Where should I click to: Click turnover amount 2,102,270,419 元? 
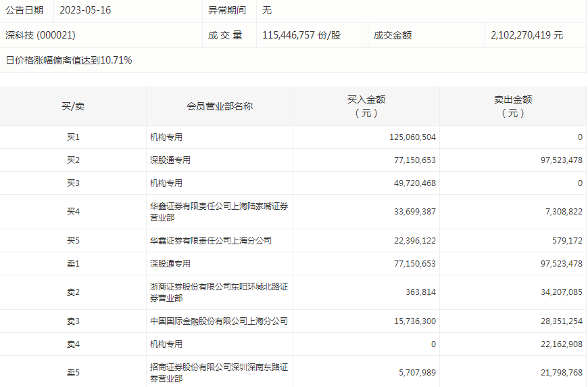(x=527, y=35)
